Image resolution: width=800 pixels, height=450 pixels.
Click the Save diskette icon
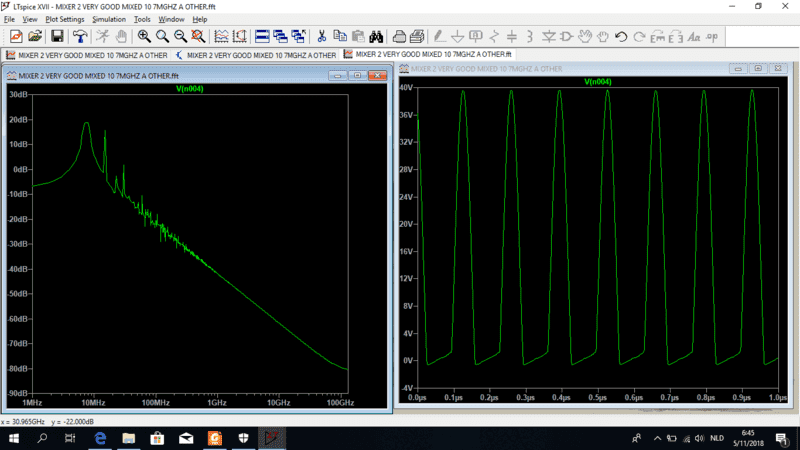tap(58, 36)
